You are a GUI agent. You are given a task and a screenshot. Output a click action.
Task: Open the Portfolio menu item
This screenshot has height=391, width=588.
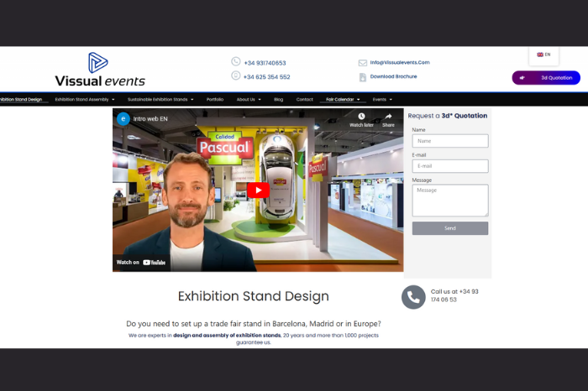point(215,99)
